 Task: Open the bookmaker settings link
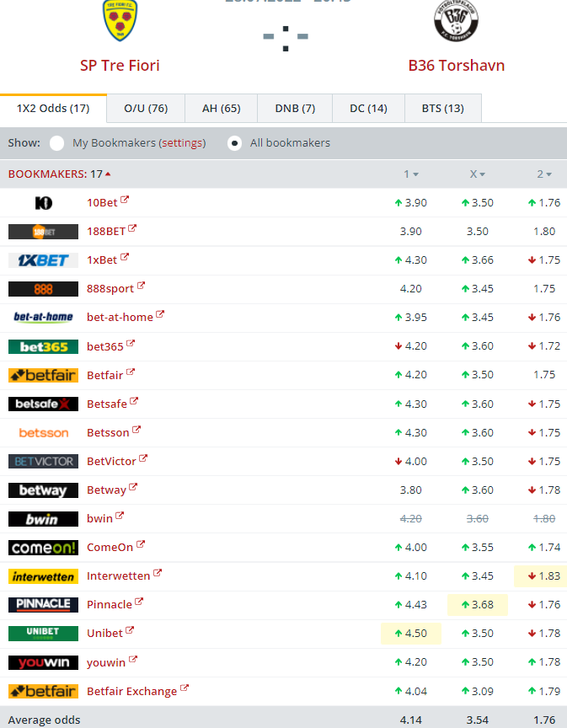(183, 143)
